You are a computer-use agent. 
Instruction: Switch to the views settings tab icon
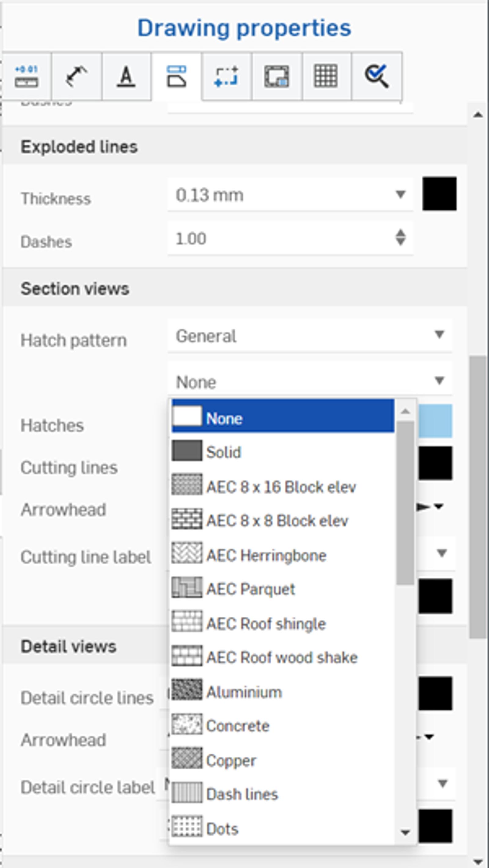click(x=176, y=77)
